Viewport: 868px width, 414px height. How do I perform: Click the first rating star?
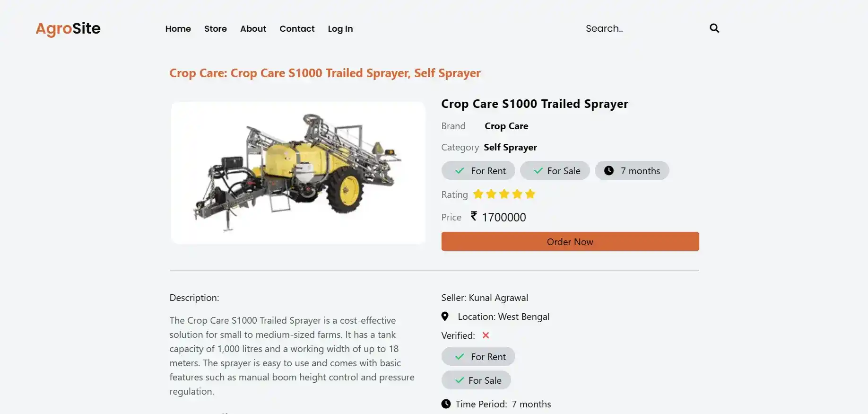click(x=478, y=194)
